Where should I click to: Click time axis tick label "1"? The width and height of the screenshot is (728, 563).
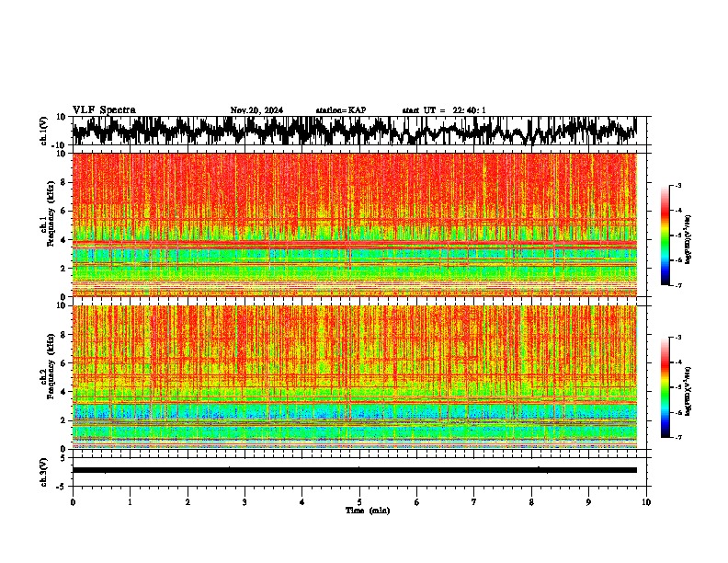130,502
